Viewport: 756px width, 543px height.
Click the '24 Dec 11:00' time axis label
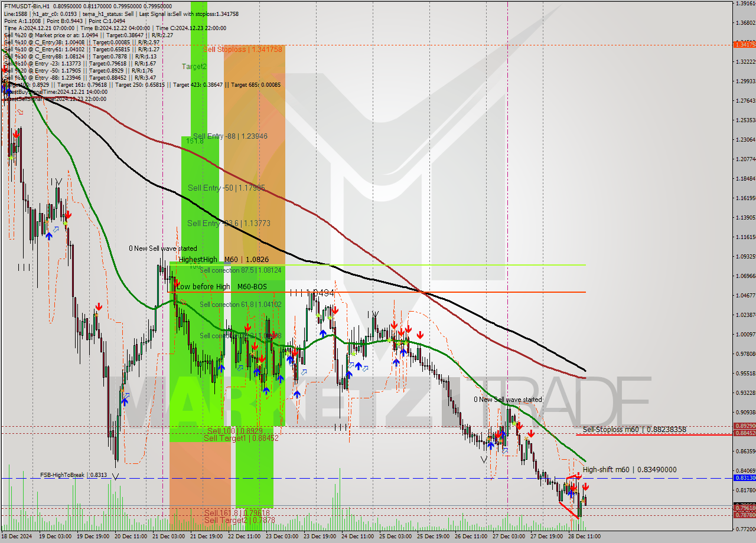click(357, 537)
